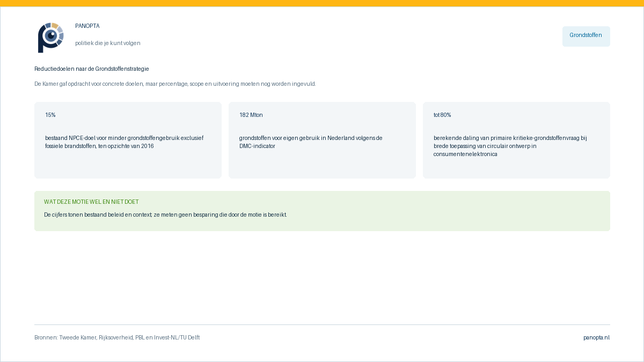Click the PANOPTA brand name text
This screenshot has height=362, width=644.
87,26
